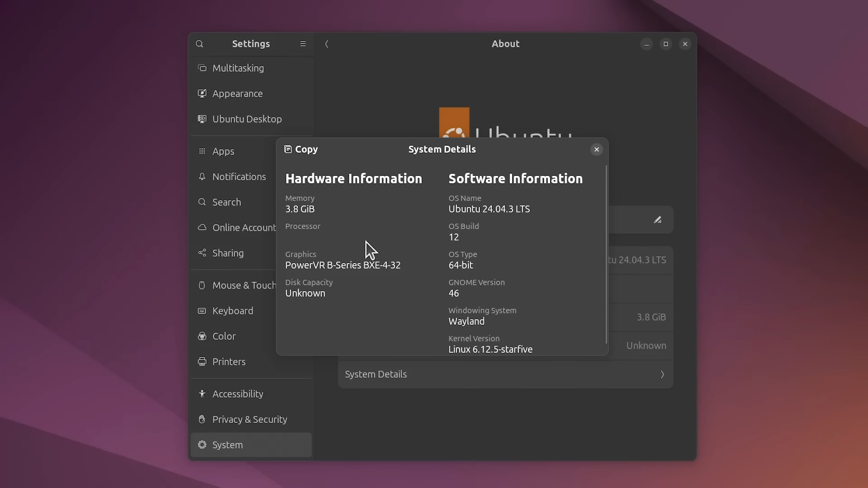Screen dimensions: 868x488
Task: Open Ubuntu Desktop settings panel
Action: [x=247, y=119]
